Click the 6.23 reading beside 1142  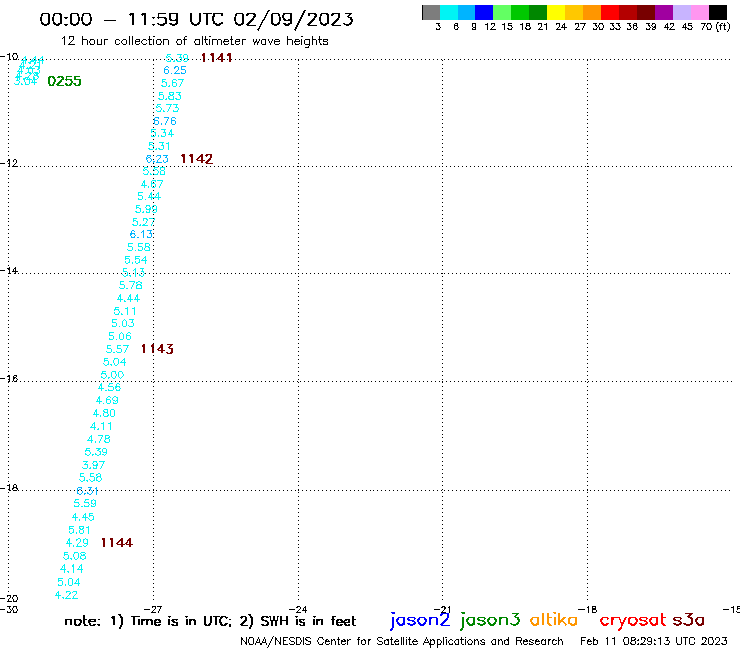coord(157,159)
